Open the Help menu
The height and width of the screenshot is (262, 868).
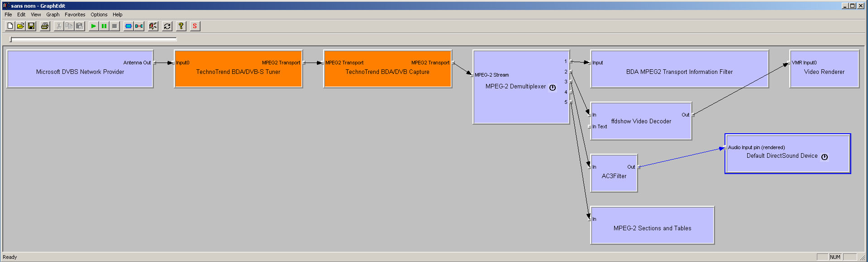click(x=118, y=15)
